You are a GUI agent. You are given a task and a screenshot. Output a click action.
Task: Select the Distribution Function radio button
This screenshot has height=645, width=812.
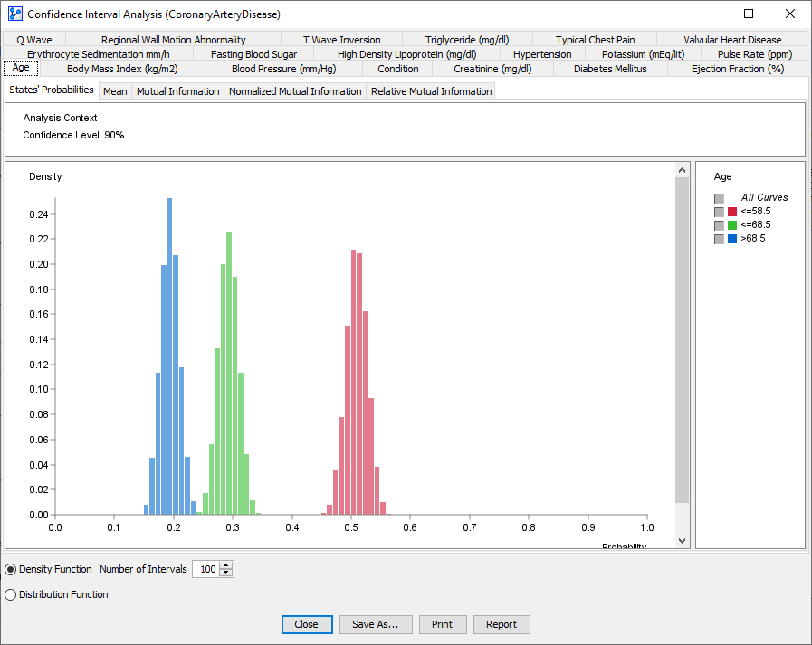11,594
